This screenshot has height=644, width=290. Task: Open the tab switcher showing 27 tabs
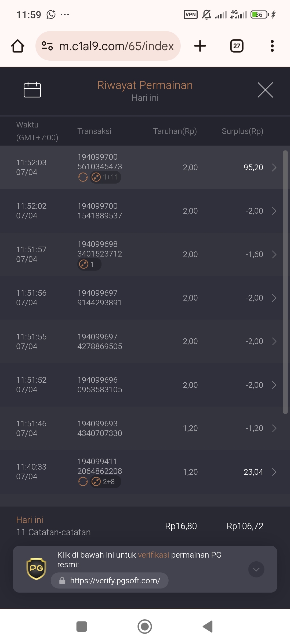click(x=237, y=46)
